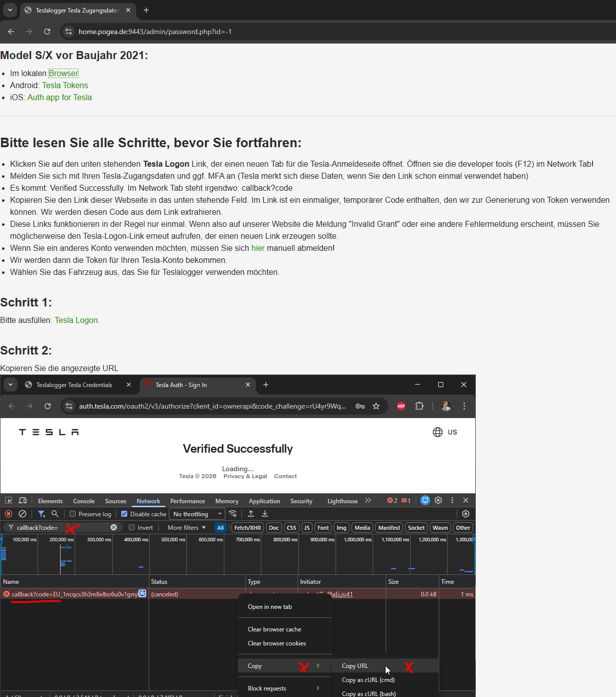Open DevTools settings gear in the top tab bar
The image size is (616, 697).
pos(438,500)
